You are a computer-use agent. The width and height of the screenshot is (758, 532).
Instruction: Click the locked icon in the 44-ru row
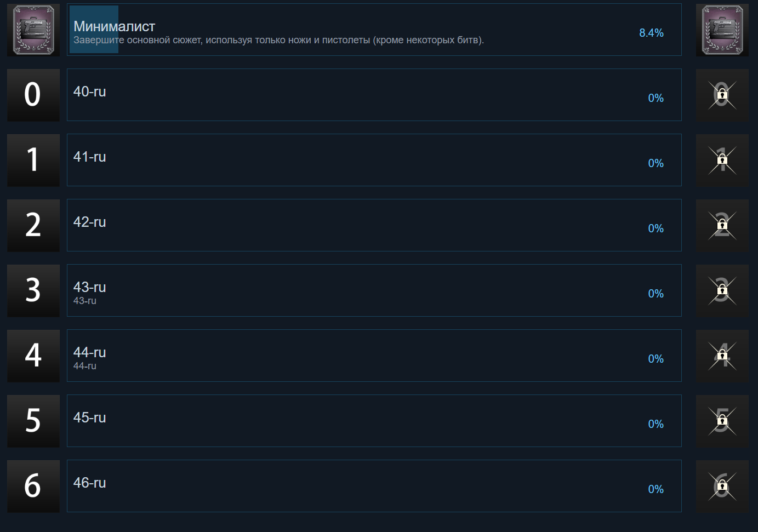point(722,356)
